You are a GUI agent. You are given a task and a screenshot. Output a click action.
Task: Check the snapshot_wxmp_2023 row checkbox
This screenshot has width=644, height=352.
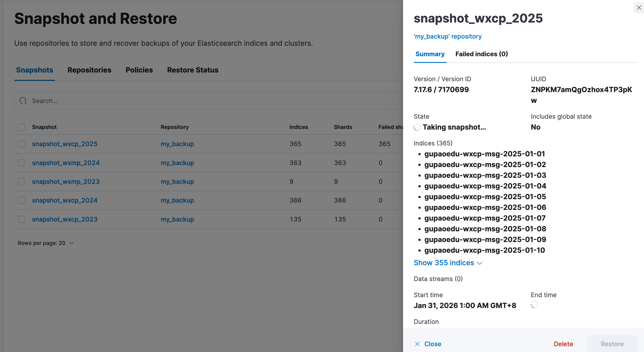[22, 182]
